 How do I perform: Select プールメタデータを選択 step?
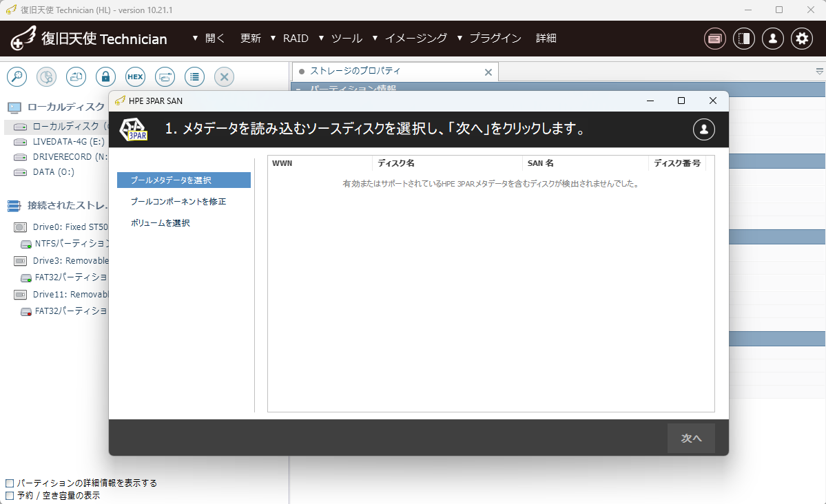coord(184,180)
